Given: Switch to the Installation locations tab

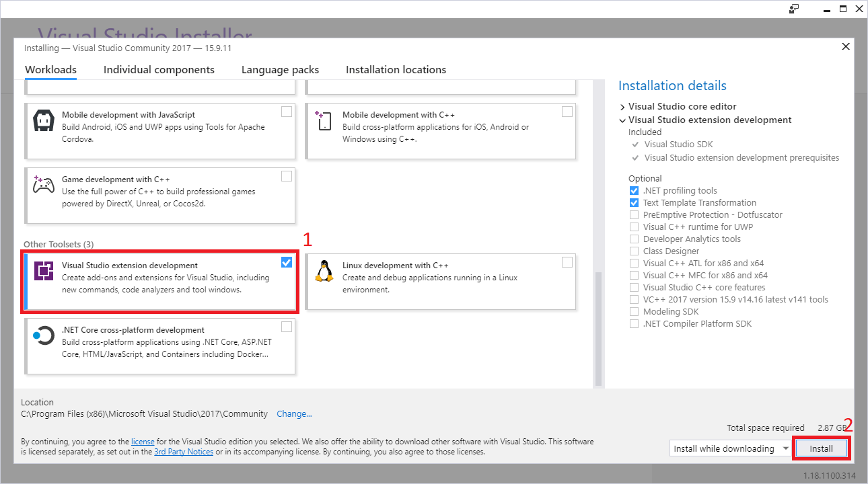Looking at the screenshot, I should 396,70.
